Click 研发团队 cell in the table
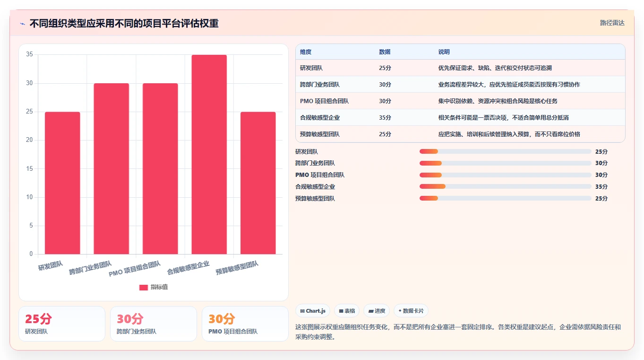This screenshot has width=644, height=360. click(x=311, y=68)
